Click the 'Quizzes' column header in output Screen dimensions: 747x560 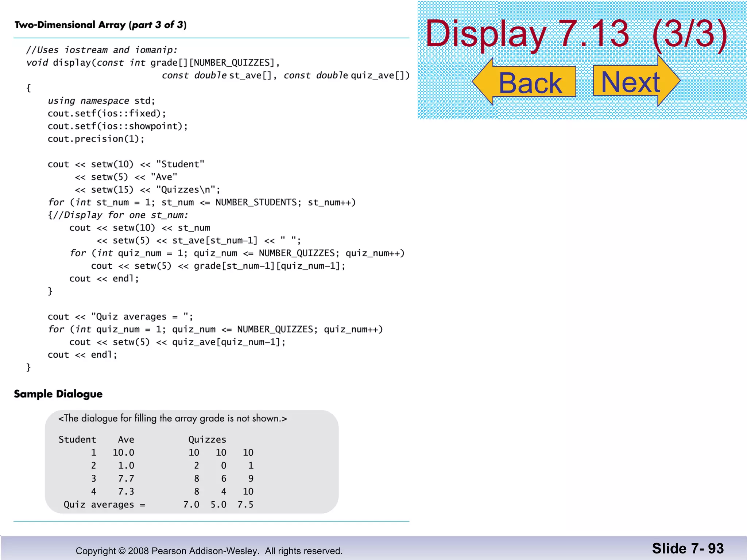pyautogui.click(x=207, y=440)
